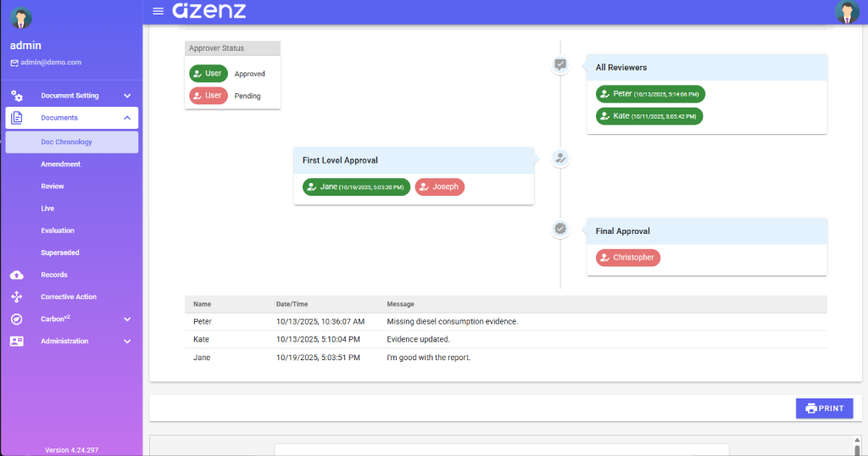Click the hamburger menu icon
868x456 pixels.
tap(158, 11)
